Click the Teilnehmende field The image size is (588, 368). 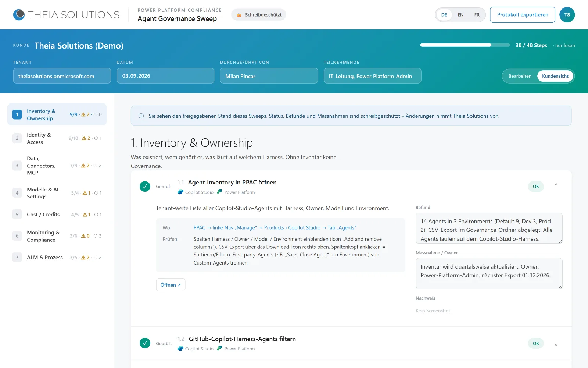tap(372, 76)
